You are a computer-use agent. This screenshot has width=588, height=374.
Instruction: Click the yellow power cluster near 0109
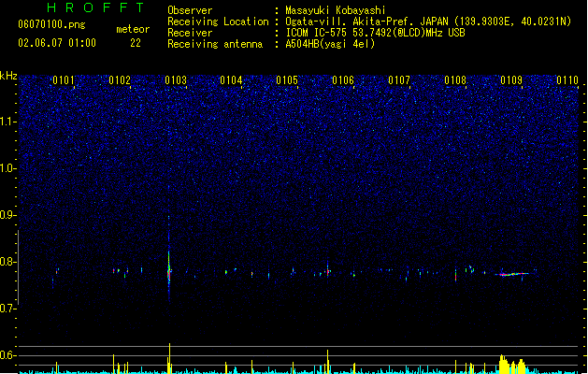coord(512,365)
